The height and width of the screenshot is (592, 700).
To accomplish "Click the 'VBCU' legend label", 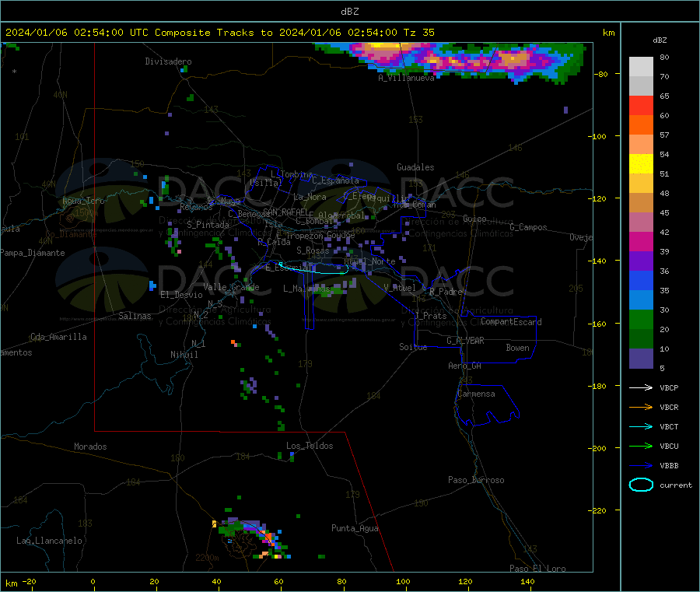I will [669, 446].
